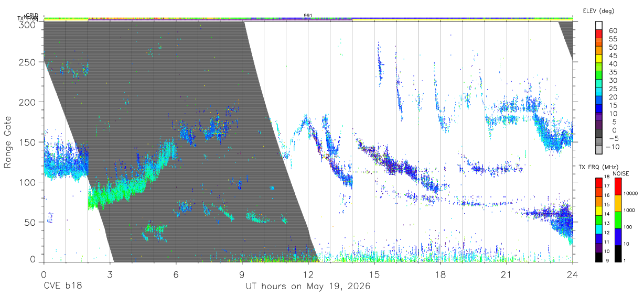Screen dimensions: 644x297
Task: Click the 35 label on ELEV color bar
Action: (x=613, y=72)
